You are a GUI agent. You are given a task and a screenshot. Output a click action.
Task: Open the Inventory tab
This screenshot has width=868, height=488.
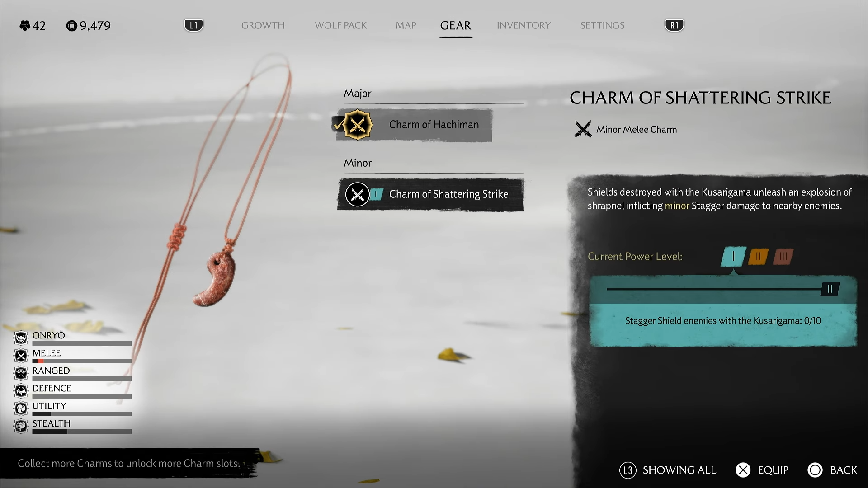pos(524,25)
